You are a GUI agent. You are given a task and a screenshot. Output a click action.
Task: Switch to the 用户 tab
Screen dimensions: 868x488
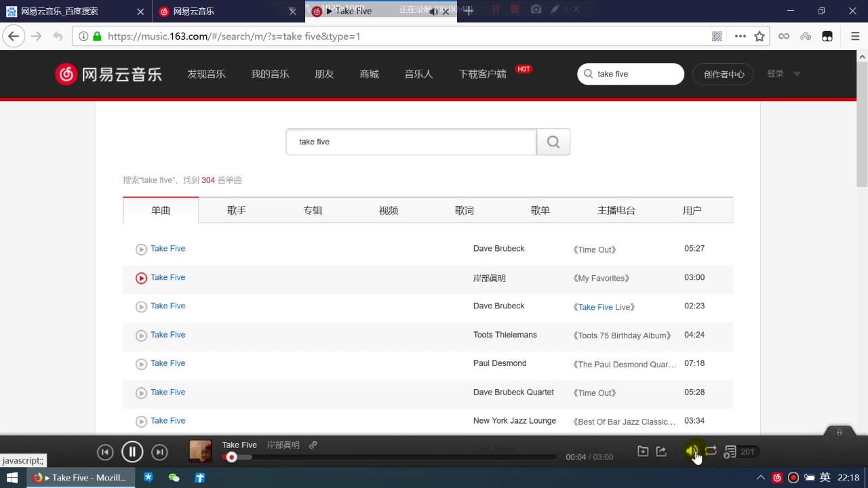point(692,210)
